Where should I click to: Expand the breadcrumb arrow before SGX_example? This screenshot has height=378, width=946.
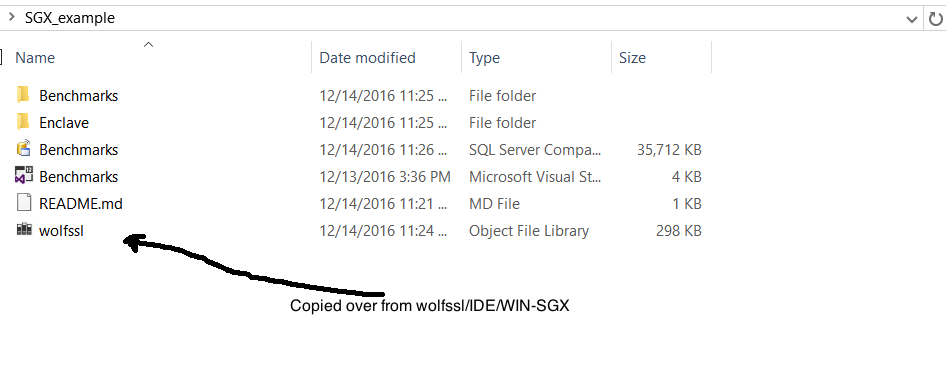click(x=11, y=17)
